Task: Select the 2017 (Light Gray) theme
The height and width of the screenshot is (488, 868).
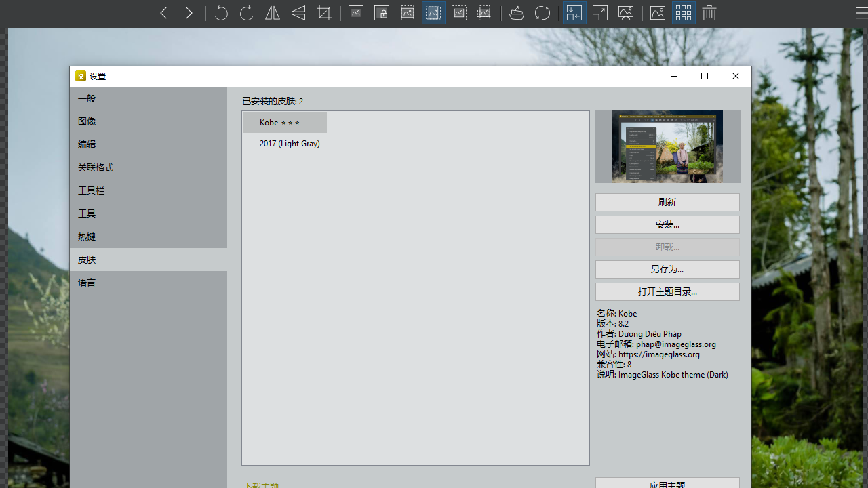Action: [290, 143]
